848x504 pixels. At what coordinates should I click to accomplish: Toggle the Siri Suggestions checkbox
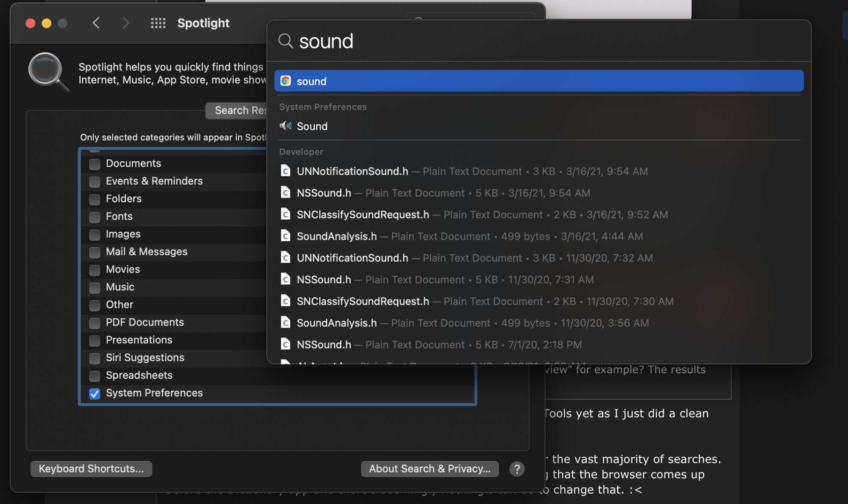95,358
